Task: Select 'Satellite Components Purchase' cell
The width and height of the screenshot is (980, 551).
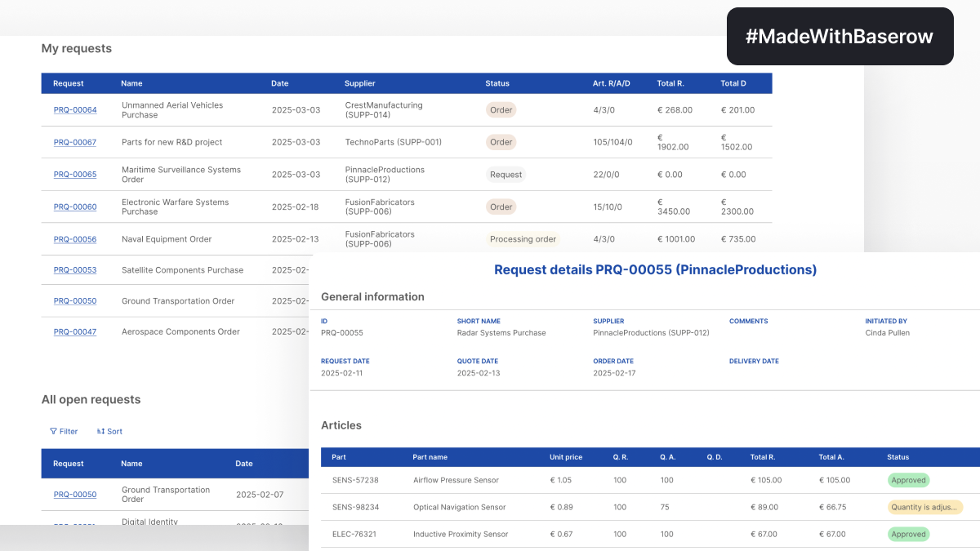Action: pyautogui.click(x=183, y=270)
